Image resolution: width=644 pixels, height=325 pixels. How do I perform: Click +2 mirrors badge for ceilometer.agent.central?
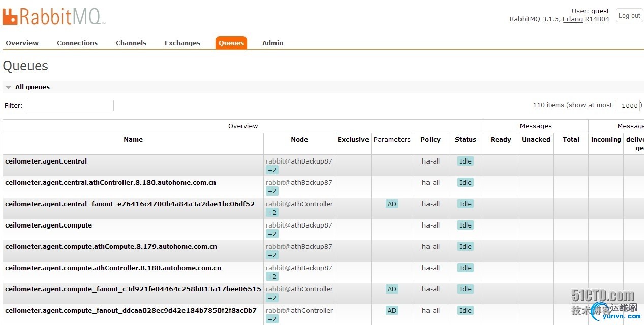(272, 170)
